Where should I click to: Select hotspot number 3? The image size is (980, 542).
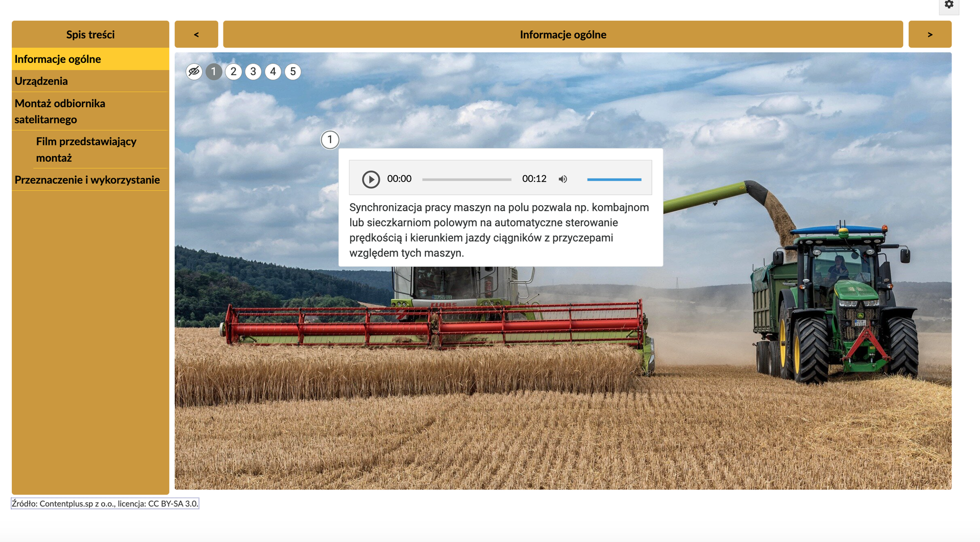point(253,71)
